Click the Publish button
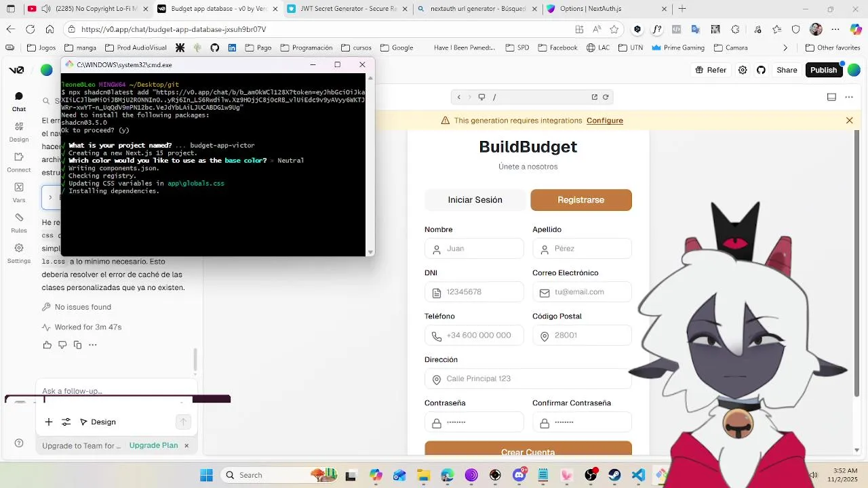Viewport: 868px width, 488px height. pos(823,70)
